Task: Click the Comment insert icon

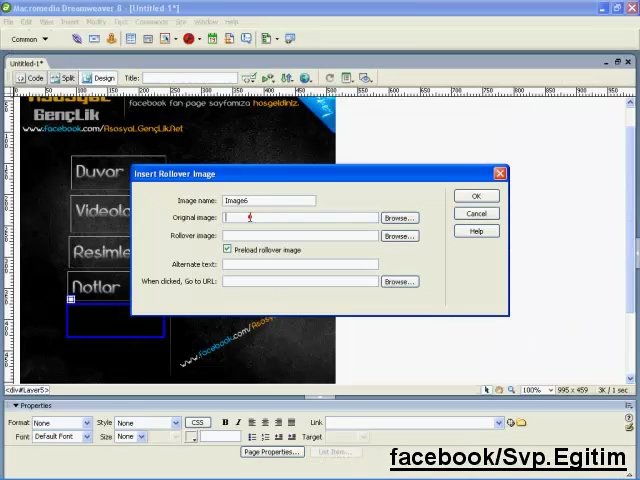Action: tap(246, 39)
